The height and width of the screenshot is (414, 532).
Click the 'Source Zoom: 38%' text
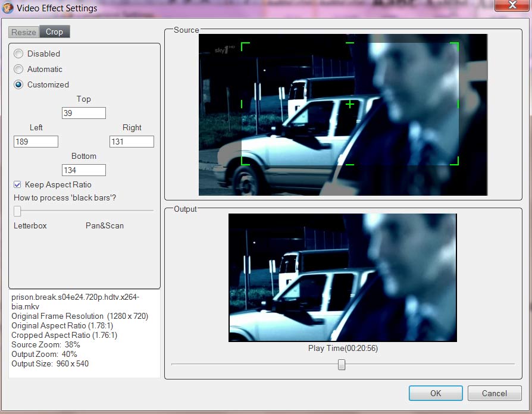tap(45, 344)
